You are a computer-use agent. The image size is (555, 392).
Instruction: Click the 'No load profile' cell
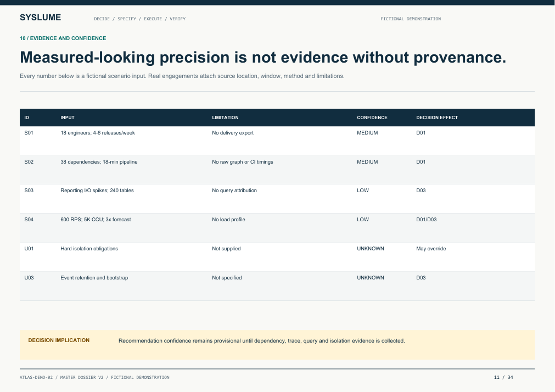pyautogui.click(x=228, y=220)
